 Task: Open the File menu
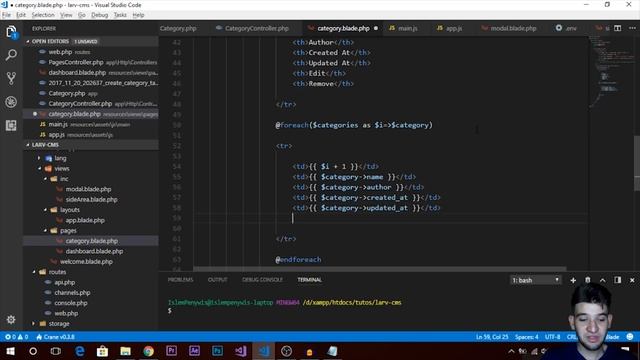point(7,15)
